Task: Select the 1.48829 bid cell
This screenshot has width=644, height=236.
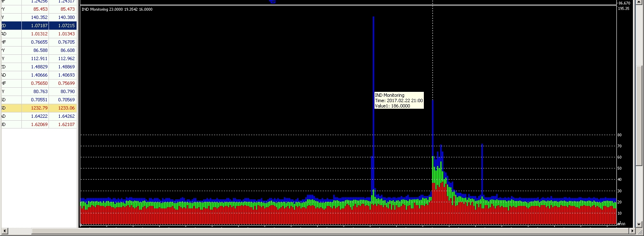Action: click(35, 67)
